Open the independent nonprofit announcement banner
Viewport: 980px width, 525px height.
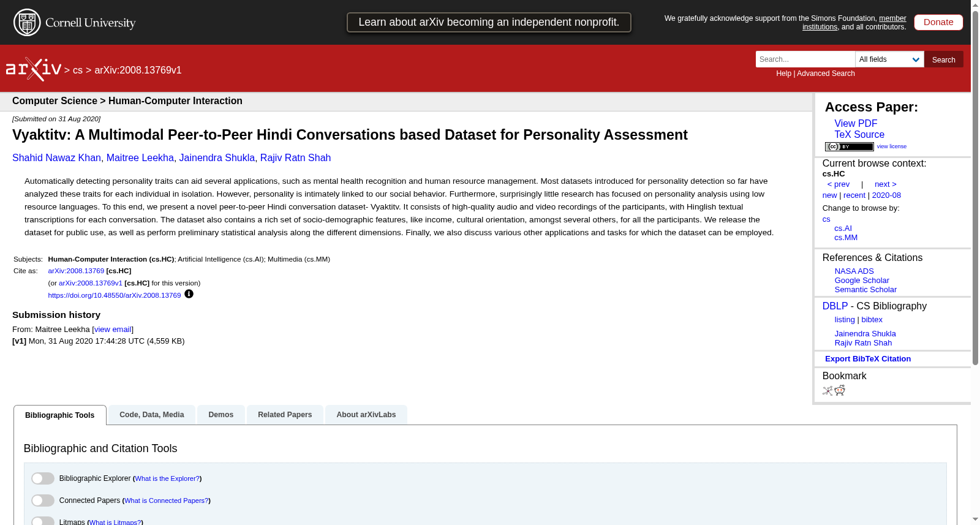point(489,22)
